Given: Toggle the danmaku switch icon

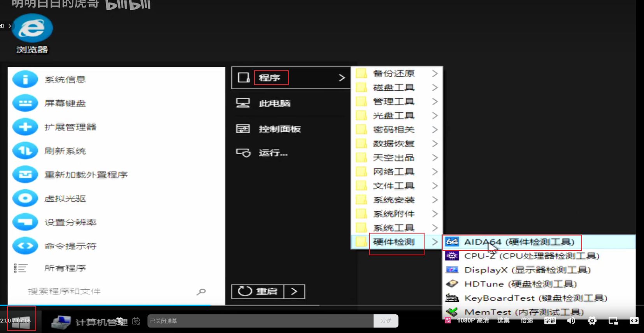Looking at the screenshot, I should click(x=120, y=321).
